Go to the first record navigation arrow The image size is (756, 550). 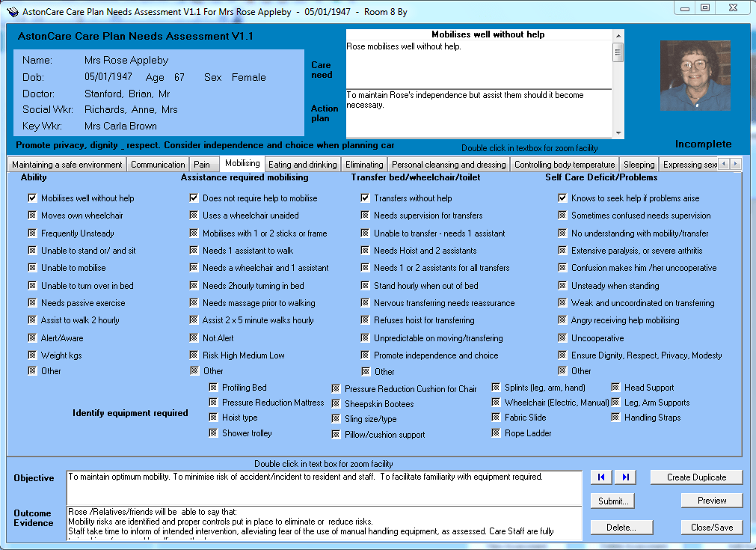601,477
